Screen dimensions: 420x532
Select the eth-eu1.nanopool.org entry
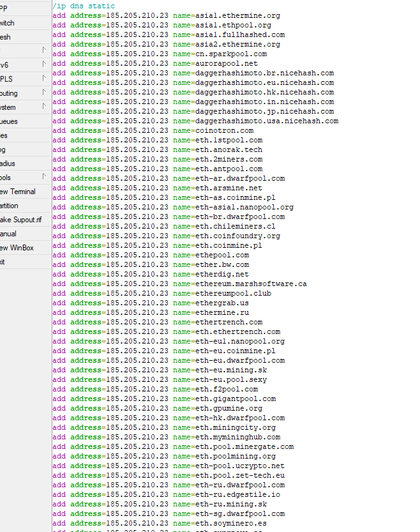pyautogui.click(x=169, y=341)
